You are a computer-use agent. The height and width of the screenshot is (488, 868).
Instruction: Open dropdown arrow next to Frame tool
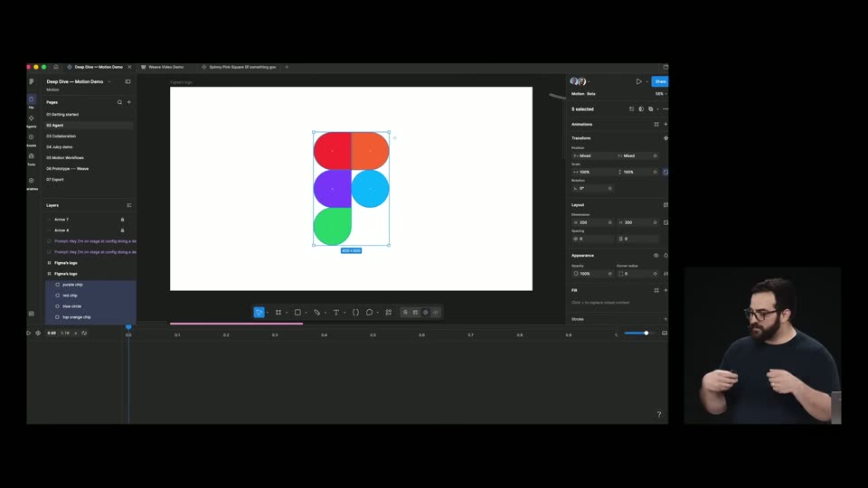click(287, 313)
